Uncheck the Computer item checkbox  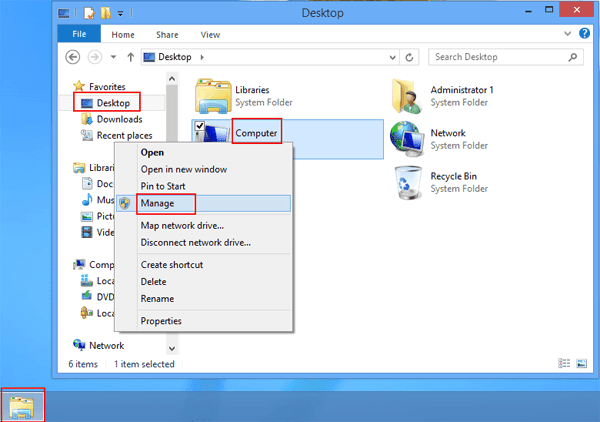199,126
